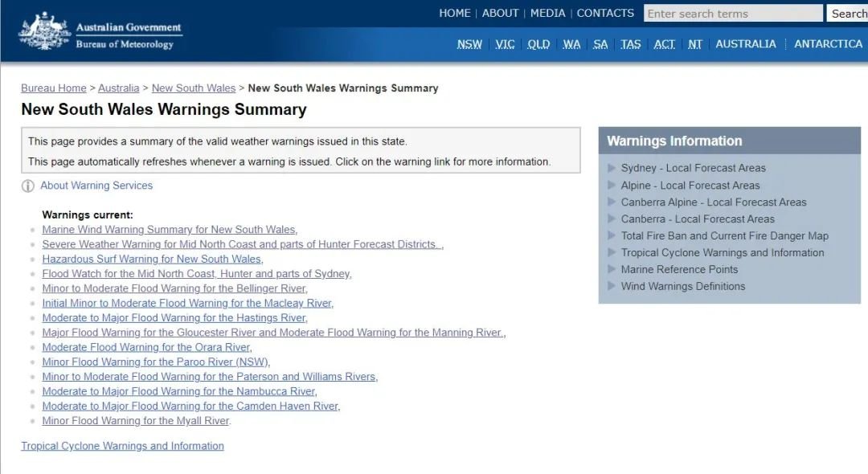Open Bellinger River flood warning link

[174, 288]
